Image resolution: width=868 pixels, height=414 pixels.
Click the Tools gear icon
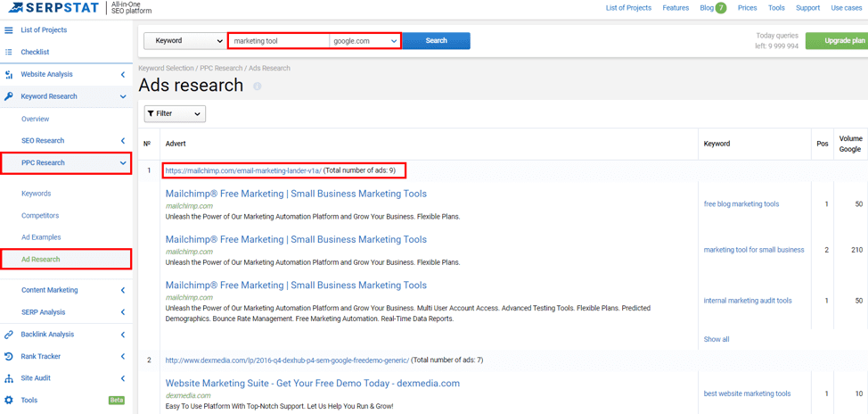(9, 401)
